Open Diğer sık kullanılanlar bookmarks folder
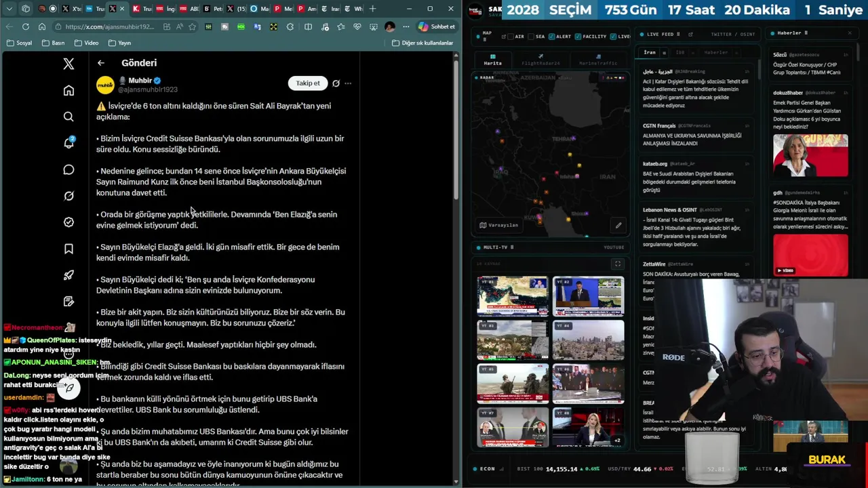 422,43
